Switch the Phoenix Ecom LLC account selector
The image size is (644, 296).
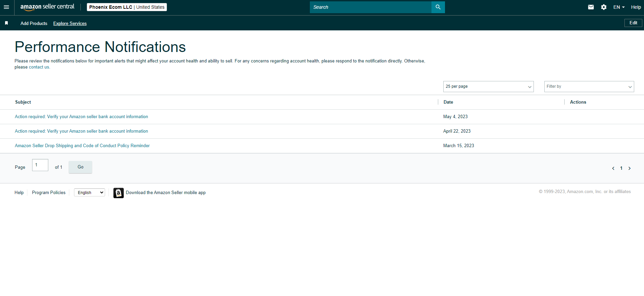pos(127,7)
